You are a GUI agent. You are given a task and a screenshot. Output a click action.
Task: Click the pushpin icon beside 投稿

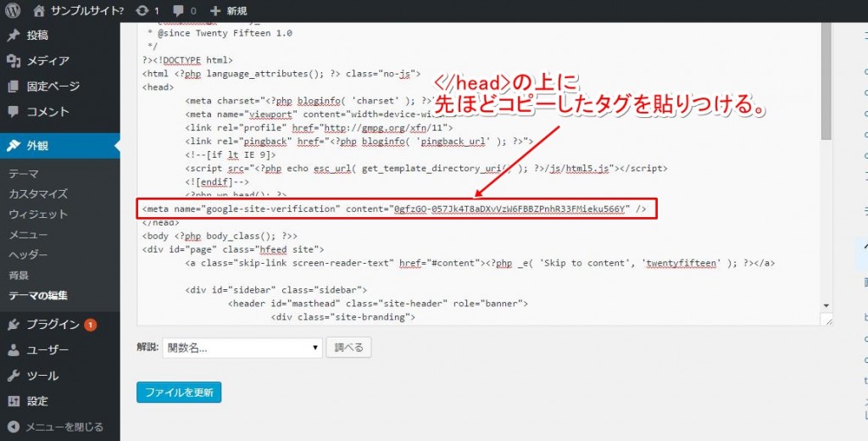[x=14, y=36]
